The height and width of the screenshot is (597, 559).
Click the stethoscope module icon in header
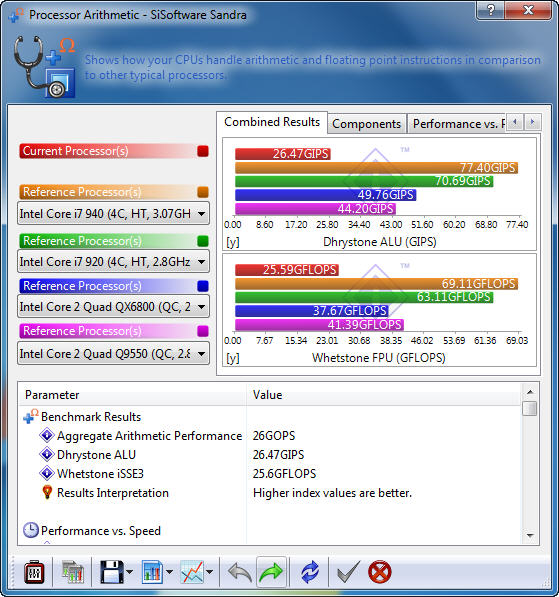pos(45,67)
